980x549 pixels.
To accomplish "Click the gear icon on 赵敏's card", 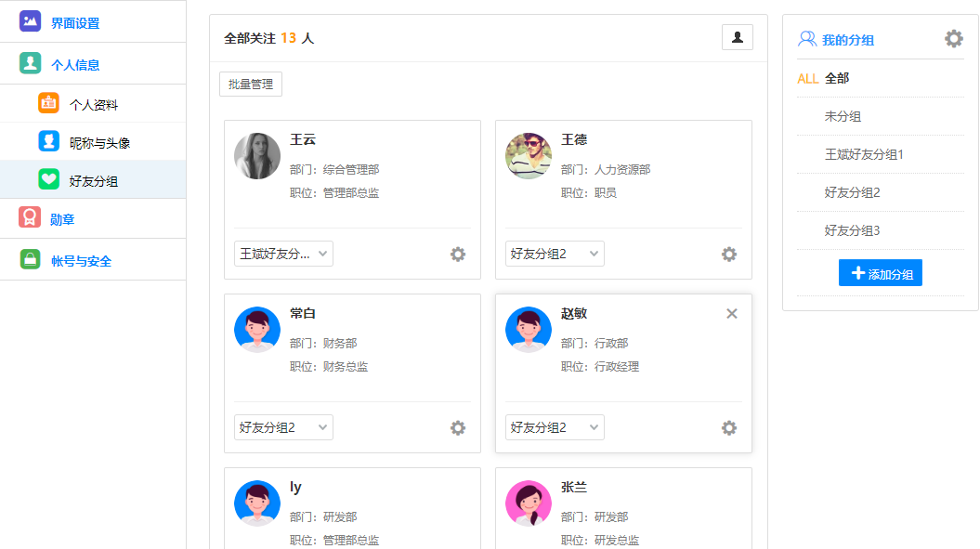I will pos(729,427).
